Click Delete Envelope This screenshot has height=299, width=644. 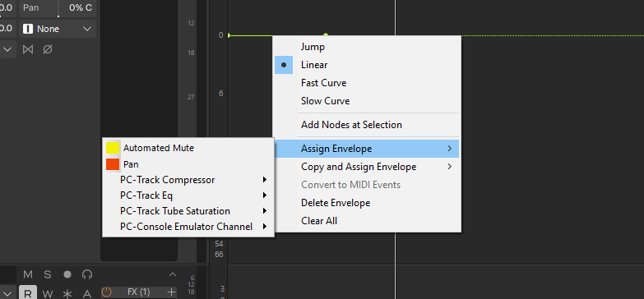coord(367,203)
